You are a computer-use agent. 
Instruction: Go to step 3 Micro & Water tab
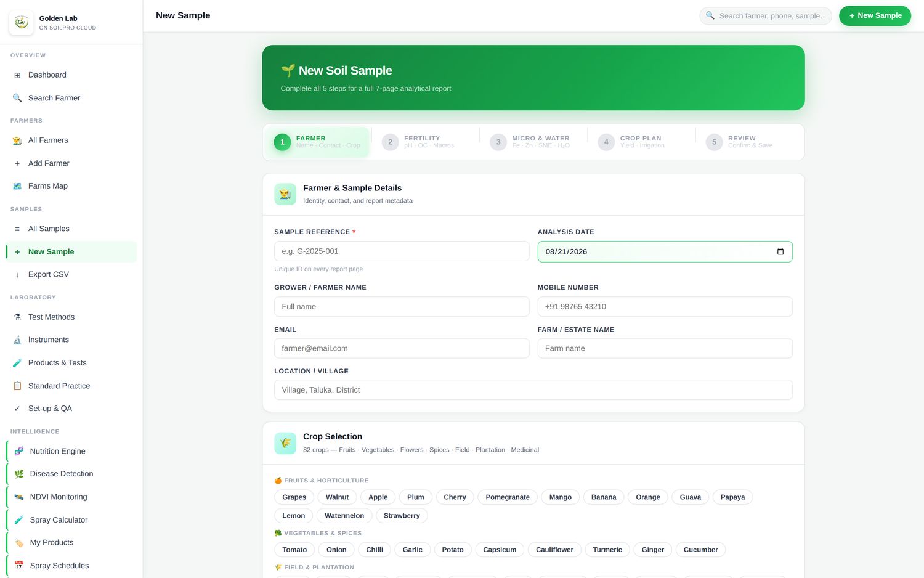[x=533, y=142]
